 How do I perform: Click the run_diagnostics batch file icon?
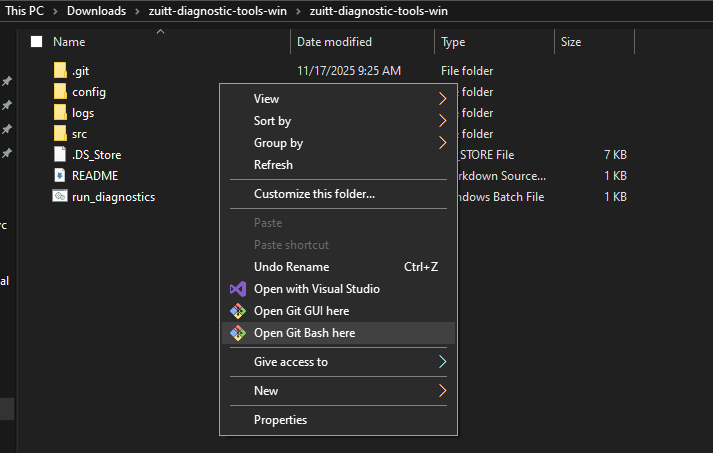click(60, 197)
